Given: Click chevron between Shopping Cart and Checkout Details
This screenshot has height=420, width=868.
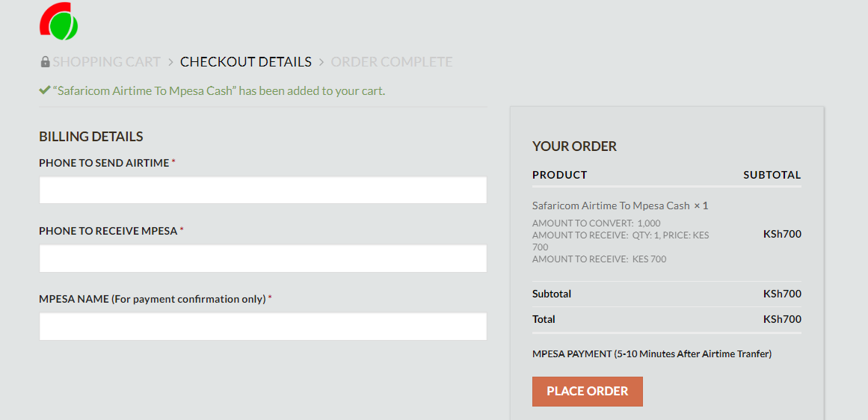Looking at the screenshot, I should coord(170,62).
